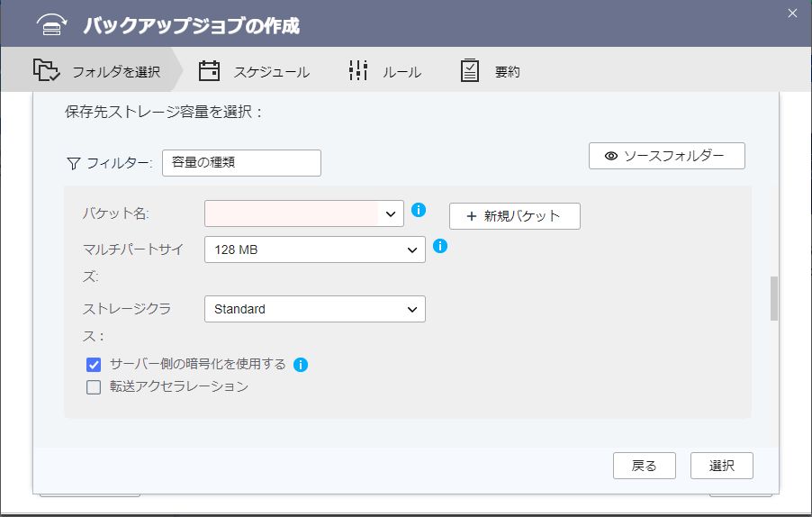Go to the ルール step
The width and height of the screenshot is (812, 517).
point(384,70)
